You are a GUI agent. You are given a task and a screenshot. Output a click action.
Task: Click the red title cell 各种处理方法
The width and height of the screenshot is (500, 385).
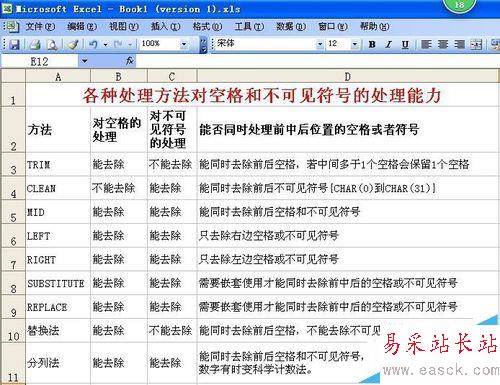click(x=262, y=95)
